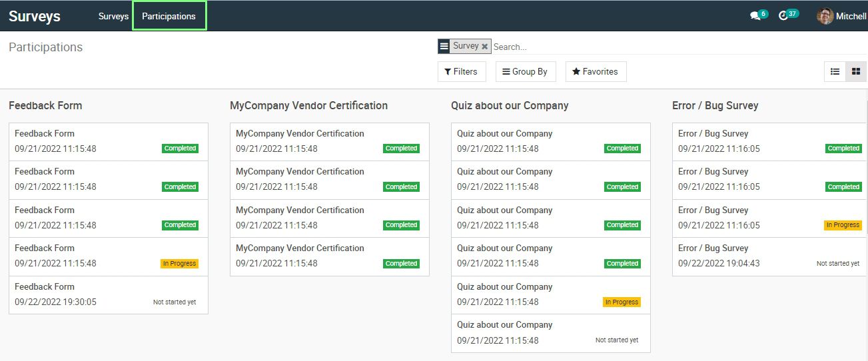Image resolution: width=868 pixels, height=361 pixels.
Task: Click Mitchell's user avatar picture
Action: 825,16
